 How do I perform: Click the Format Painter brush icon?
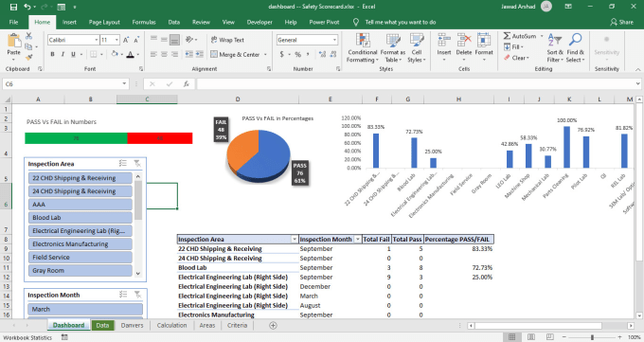tap(28, 57)
